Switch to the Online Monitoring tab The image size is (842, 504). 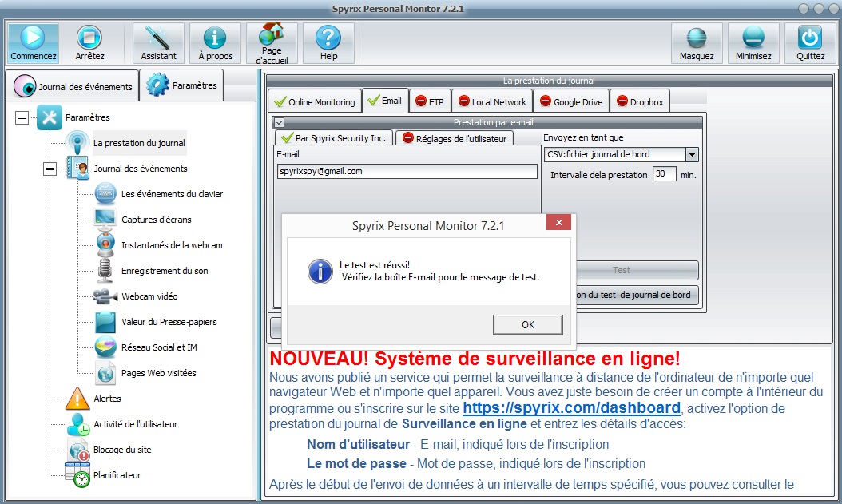pos(315,101)
